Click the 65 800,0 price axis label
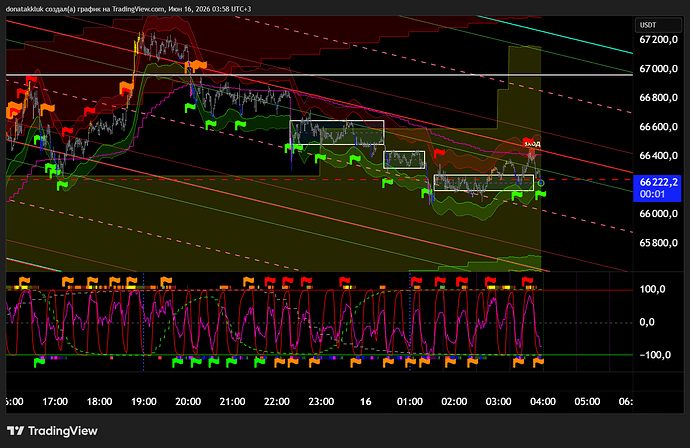Image resolution: width=690 pixels, height=448 pixels. tap(658, 243)
